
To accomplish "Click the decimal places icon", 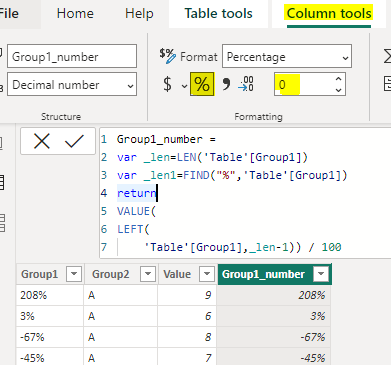I will pos(246,84).
